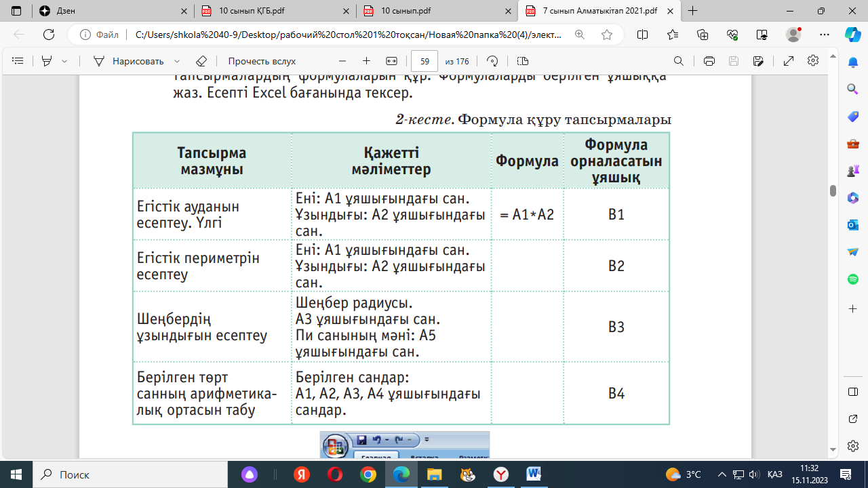868x488 pixels.
Task: Zoom in the PDF document
Action: [366, 61]
